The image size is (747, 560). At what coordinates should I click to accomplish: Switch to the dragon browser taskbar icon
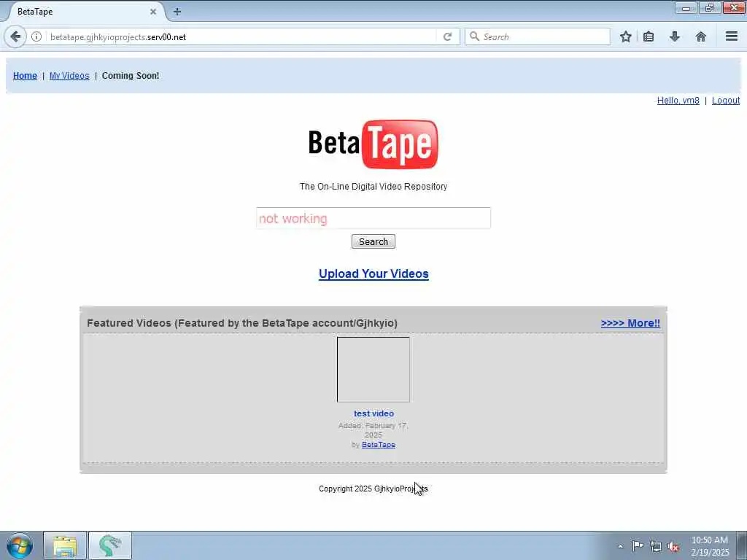[x=110, y=545]
